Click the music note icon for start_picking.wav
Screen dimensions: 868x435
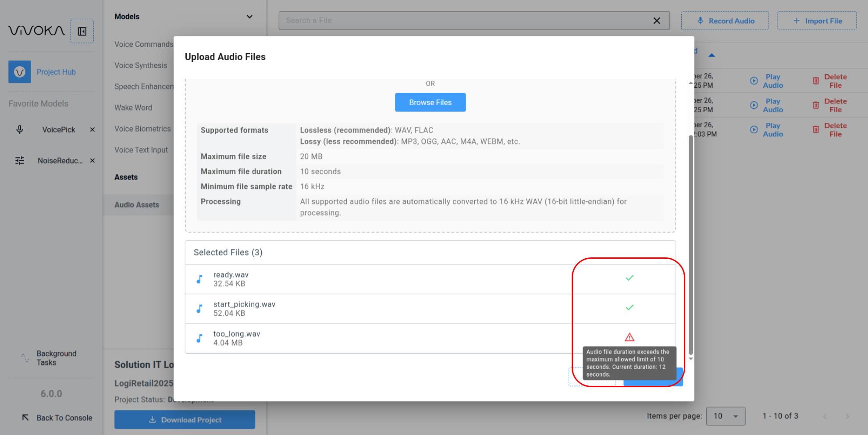[199, 309]
